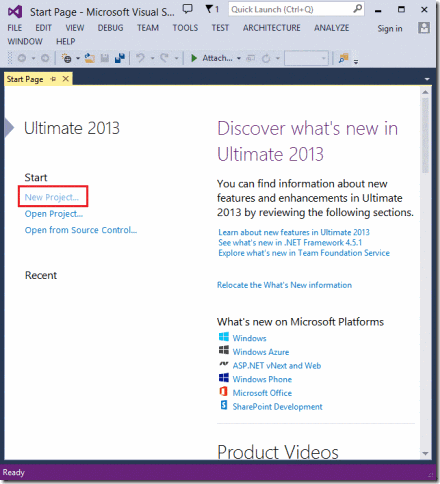Click the New Project... link

52,197
